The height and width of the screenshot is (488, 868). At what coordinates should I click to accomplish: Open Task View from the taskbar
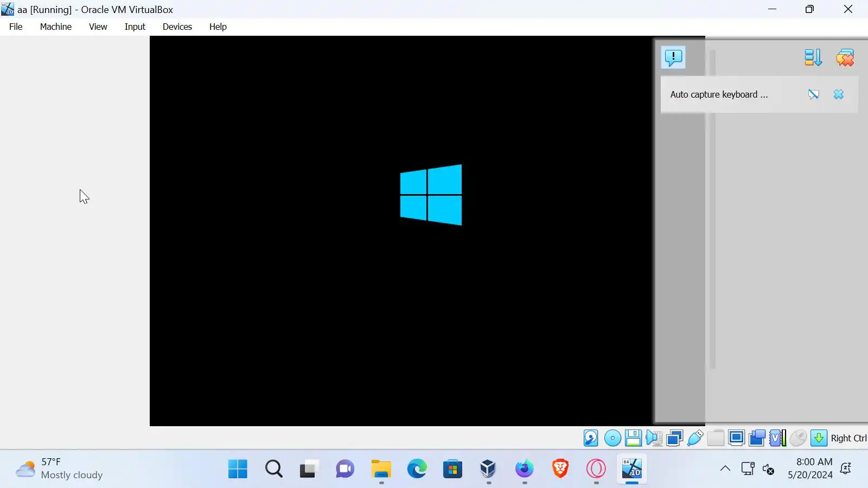point(309,469)
